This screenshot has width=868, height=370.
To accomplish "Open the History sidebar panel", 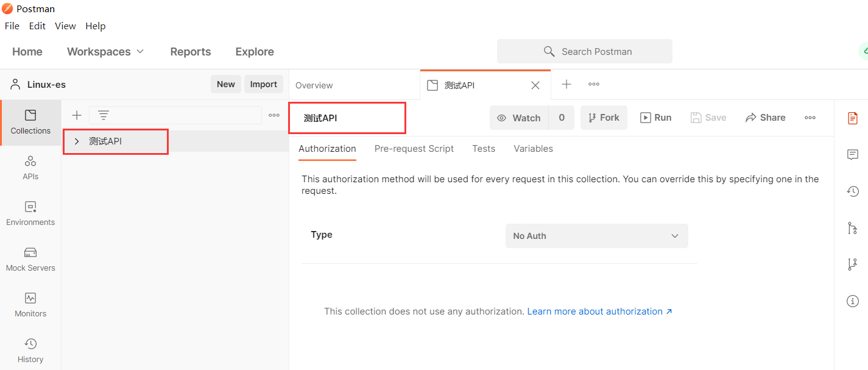I will [30, 351].
